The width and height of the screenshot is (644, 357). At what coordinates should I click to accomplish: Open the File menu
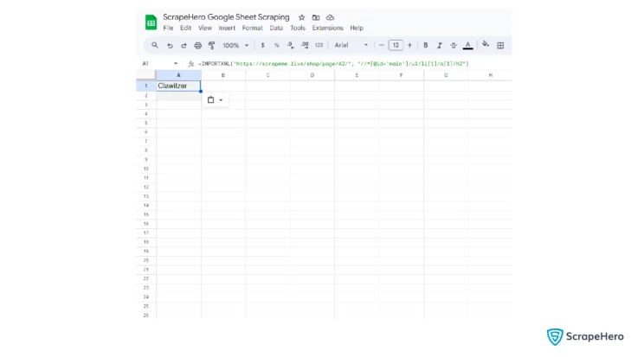click(169, 28)
